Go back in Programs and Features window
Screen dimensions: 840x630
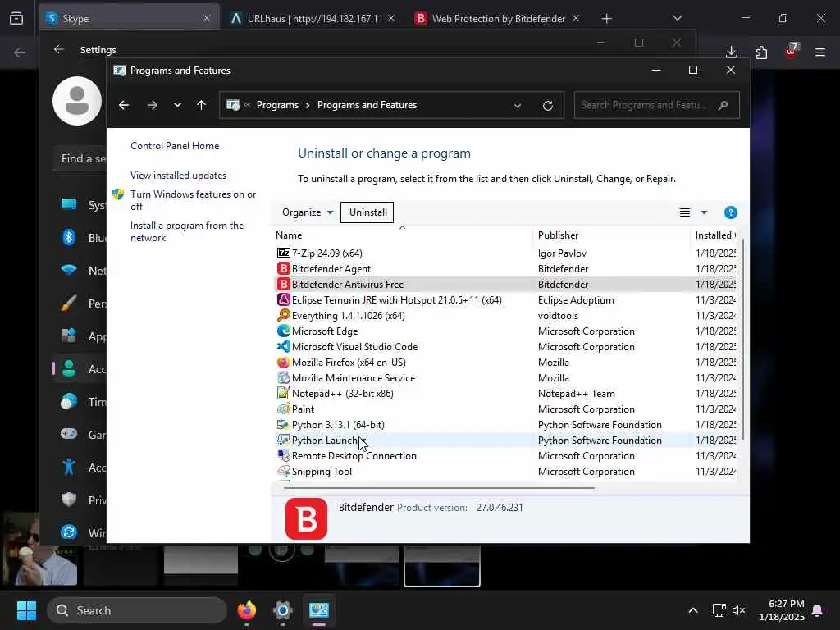click(x=124, y=105)
